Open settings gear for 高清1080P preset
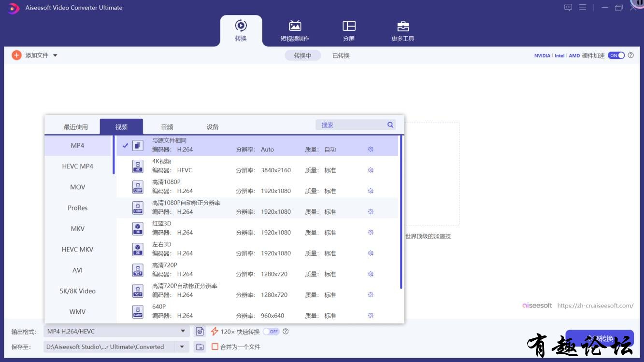Viewport: 644px width, 362px height. (x=371, y=191)
